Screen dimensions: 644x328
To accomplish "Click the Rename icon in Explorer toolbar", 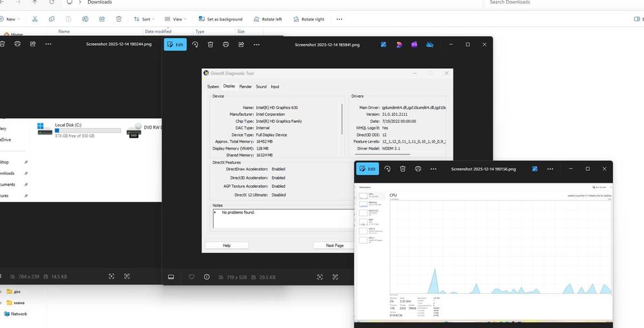I will [85, 19].
